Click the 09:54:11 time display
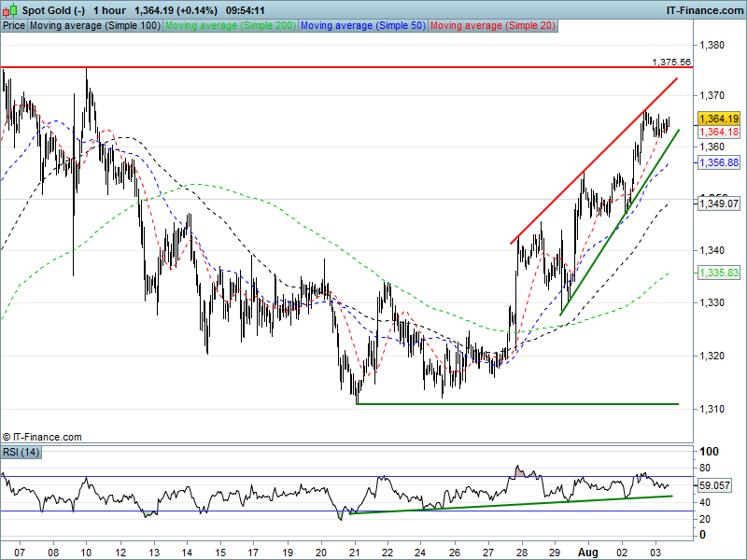The image size is (747, 560). (x=246, y=10)
